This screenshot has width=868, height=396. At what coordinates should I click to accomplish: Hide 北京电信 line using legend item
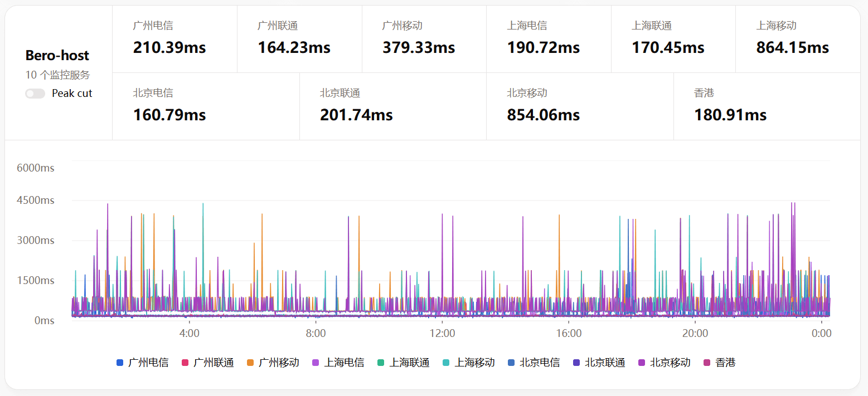tap(534, 363)
